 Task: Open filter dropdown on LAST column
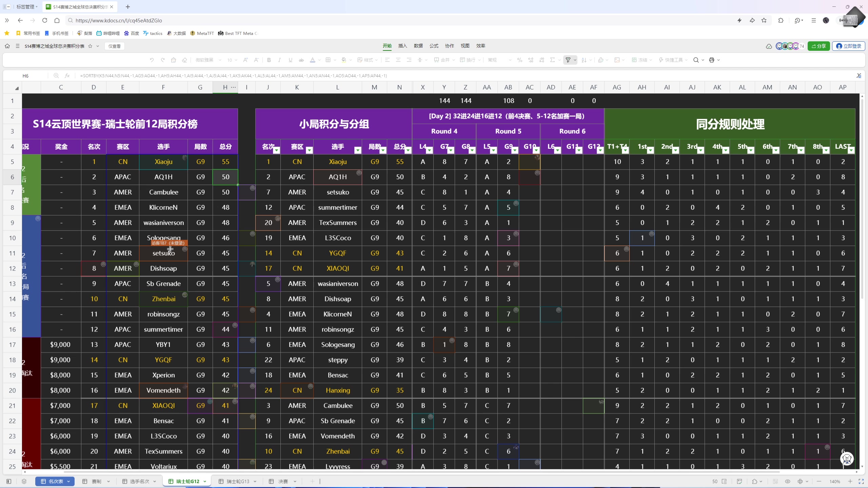pyautogui.click(x=851, y=150)
